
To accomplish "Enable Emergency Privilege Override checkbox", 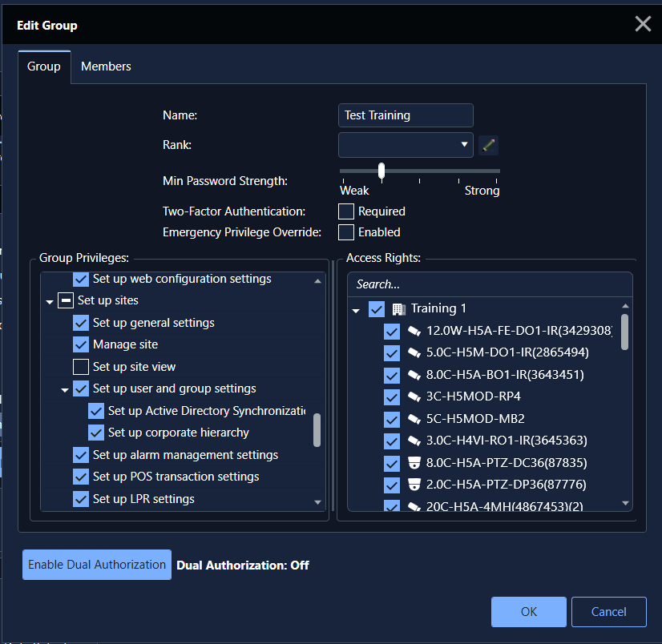I will tap(346, 232).
